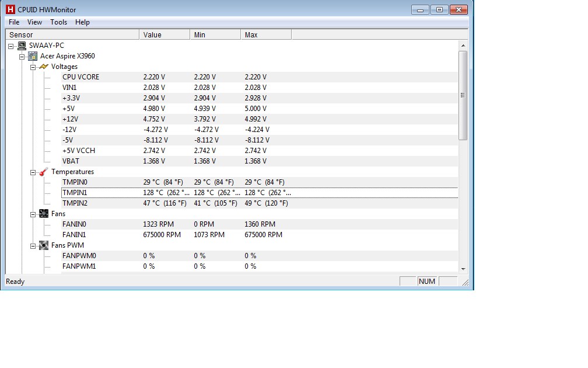Click the Fans PWM group label
This screenshot has height=368, width=588.
(68, 245)
